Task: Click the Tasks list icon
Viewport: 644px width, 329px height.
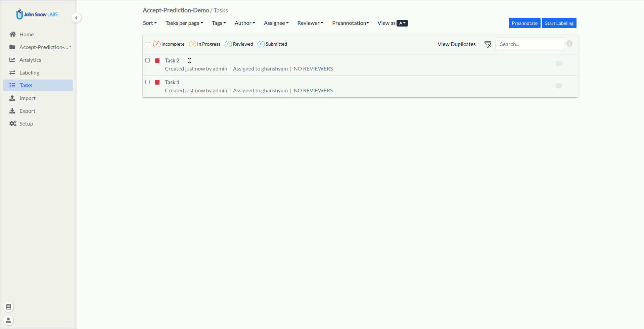Action: click(x=12, y=85)
